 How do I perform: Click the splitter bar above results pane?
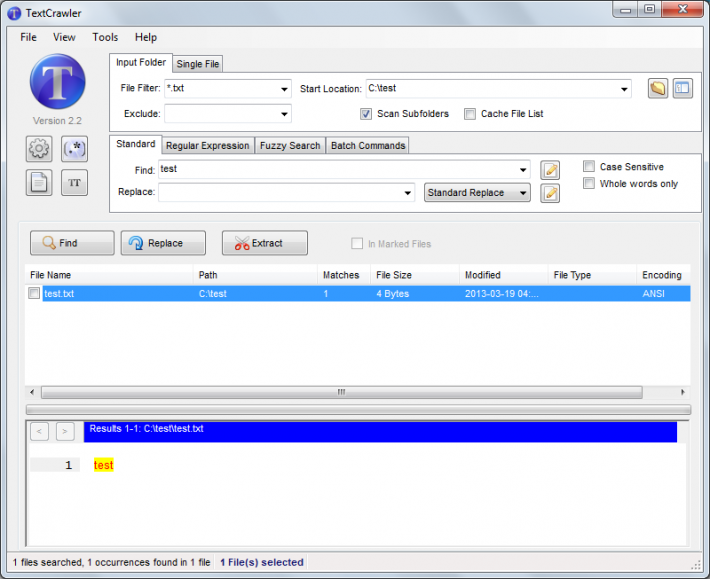(x=358, y=410)
